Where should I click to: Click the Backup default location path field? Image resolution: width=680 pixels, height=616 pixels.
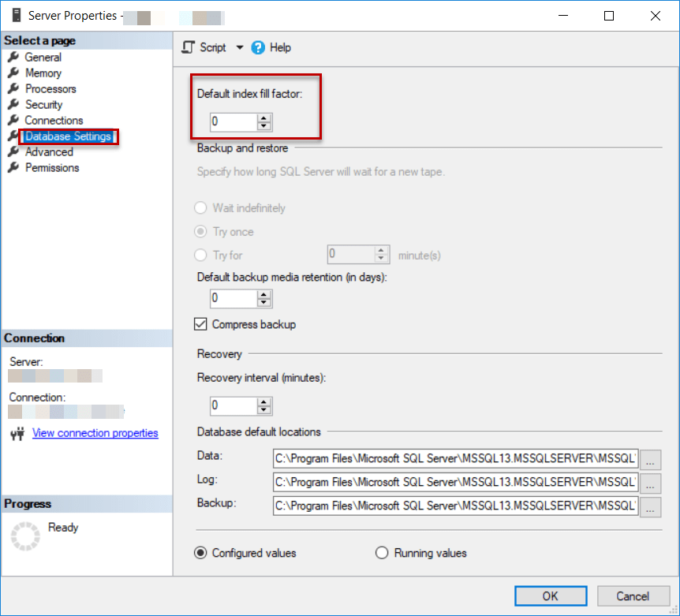point(455,506)
